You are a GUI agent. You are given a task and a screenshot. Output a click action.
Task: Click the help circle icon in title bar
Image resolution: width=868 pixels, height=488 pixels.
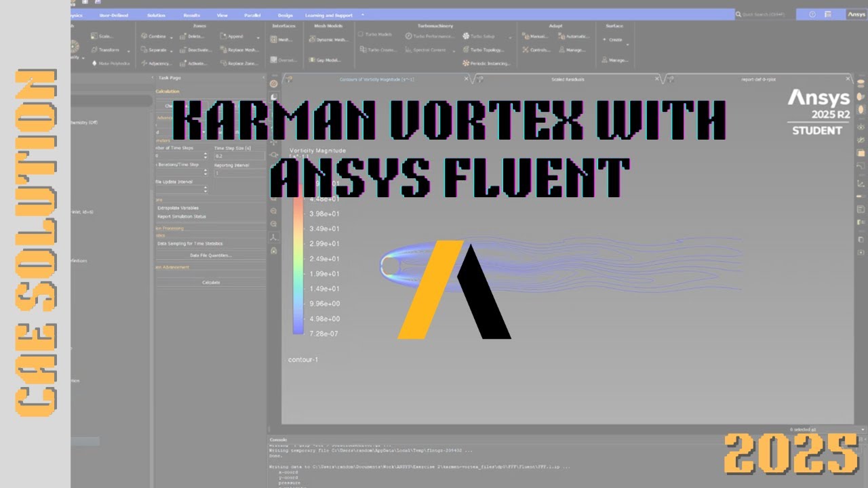pyautogui.click(x=813, y=14)
